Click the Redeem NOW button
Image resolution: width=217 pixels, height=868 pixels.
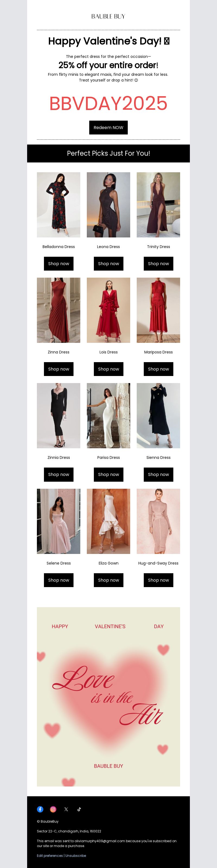pyautogui.click(x=108, y=127)
